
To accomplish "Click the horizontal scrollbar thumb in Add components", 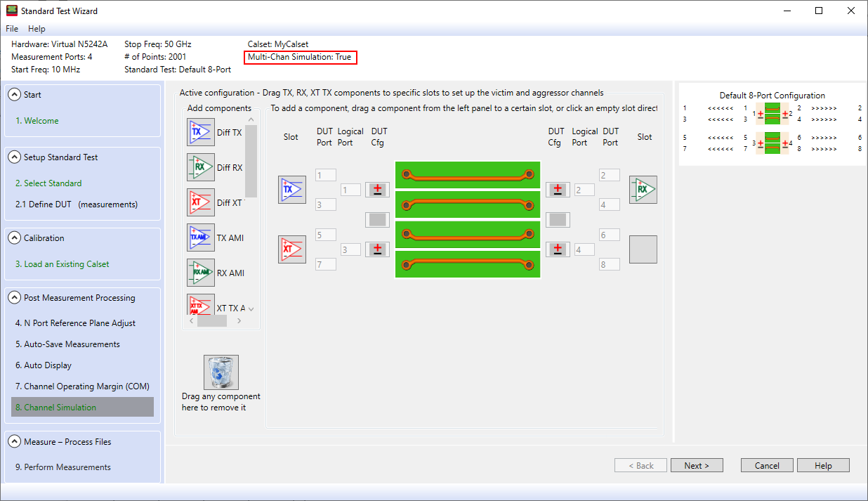I will pyautogui.click(x=212, y=320).
